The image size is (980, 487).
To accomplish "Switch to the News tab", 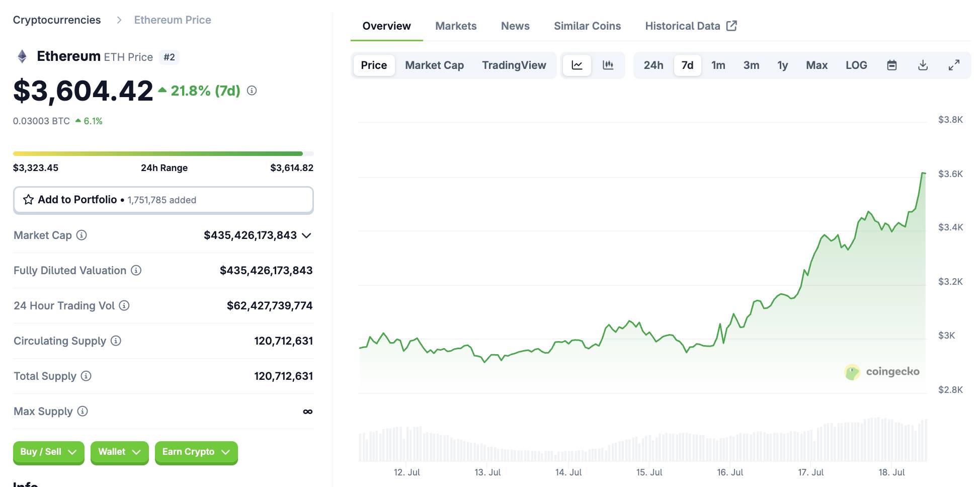I will point(515,26).
